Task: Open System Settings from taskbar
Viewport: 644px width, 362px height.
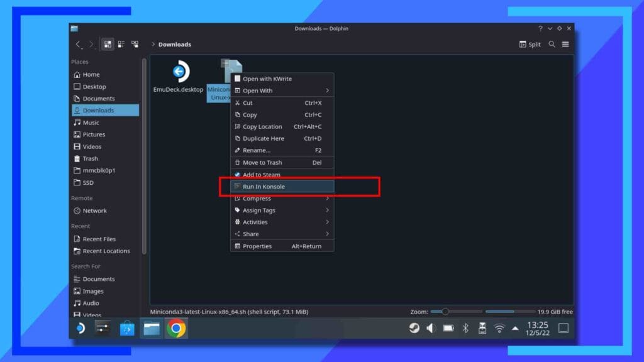Action: point(103,328)
